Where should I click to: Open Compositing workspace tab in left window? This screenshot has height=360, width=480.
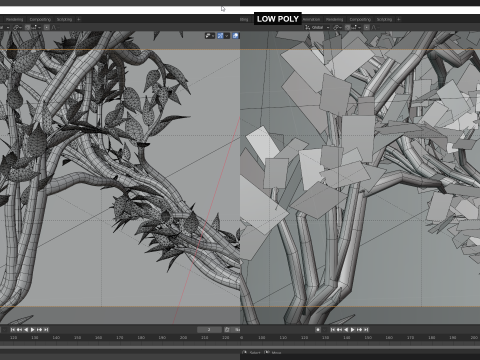point(40,19)
